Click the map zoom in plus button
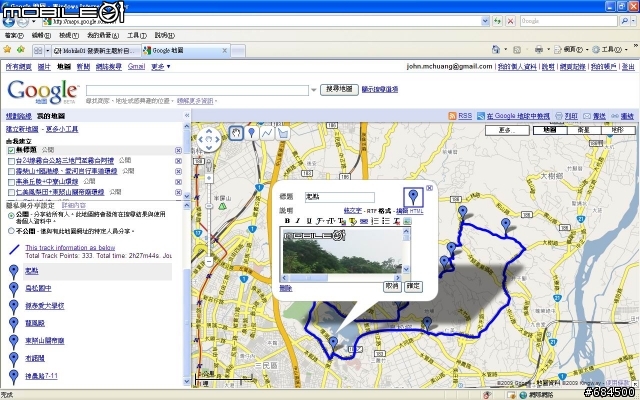 tap(209, 178)
